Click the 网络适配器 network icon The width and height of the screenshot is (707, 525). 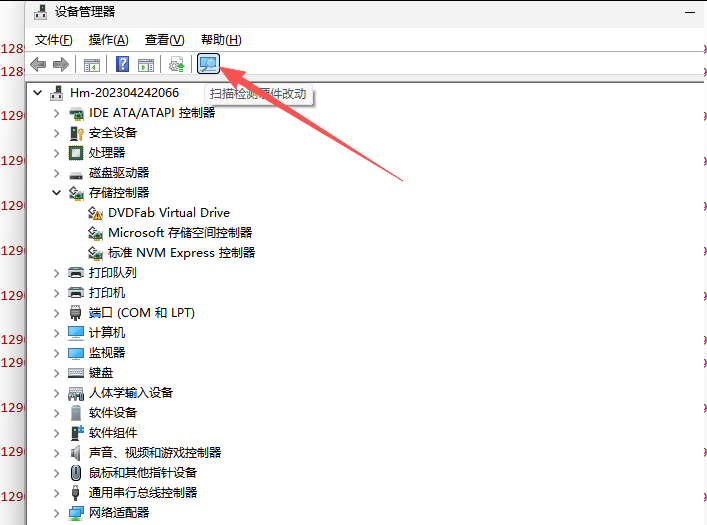tap(76, 513)
